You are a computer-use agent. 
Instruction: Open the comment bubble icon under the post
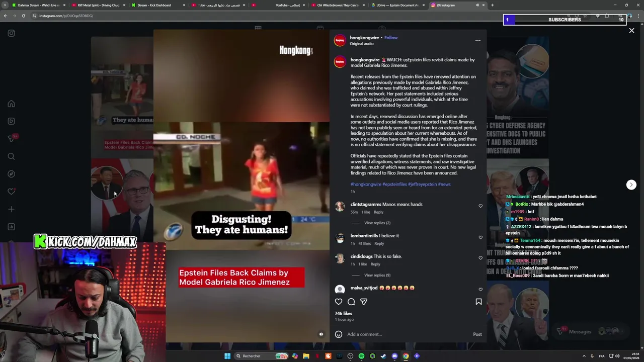coord(351,302)
